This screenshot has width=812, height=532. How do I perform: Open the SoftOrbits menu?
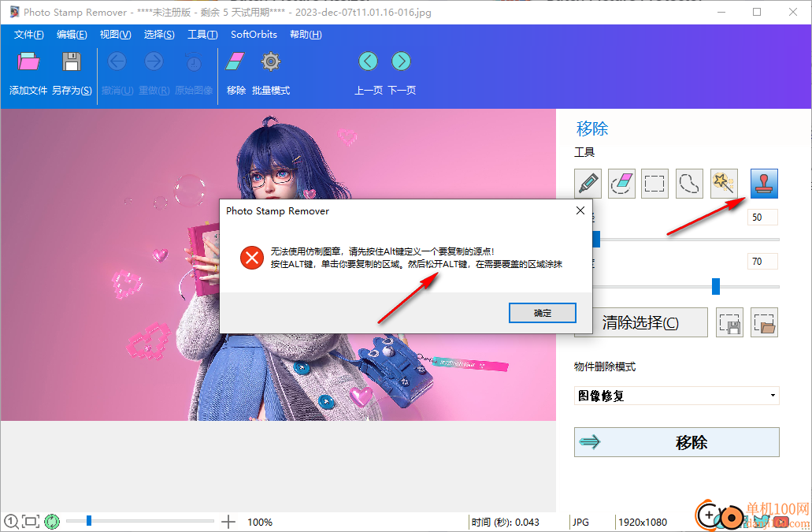tap(254, 34)
